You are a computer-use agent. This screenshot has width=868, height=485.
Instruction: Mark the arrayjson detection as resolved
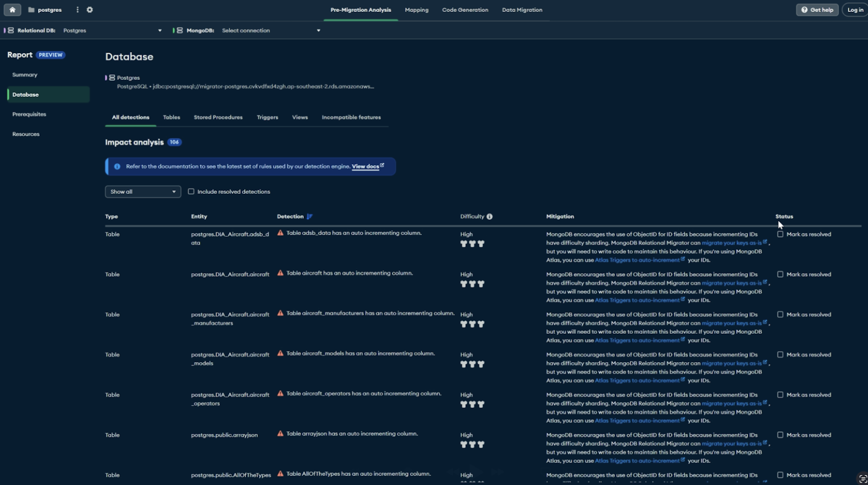pyautogui.click(x=780, y=435)
